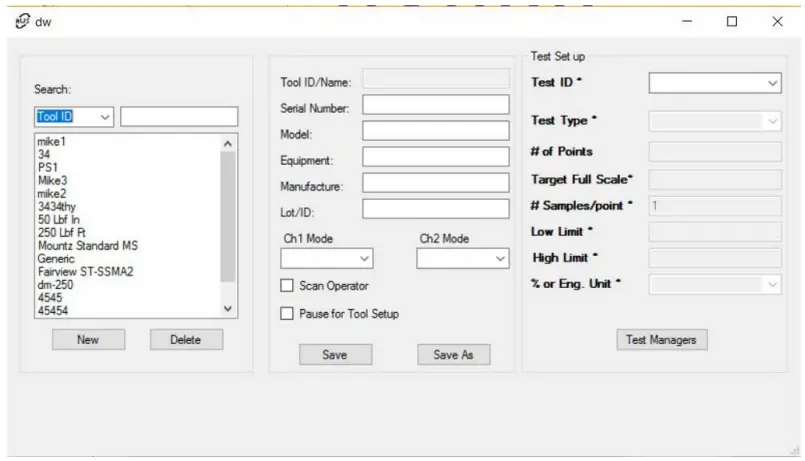This screenshot has height=461, width=805.
Task: Minimize the dw window
Action: coord(687,21)
